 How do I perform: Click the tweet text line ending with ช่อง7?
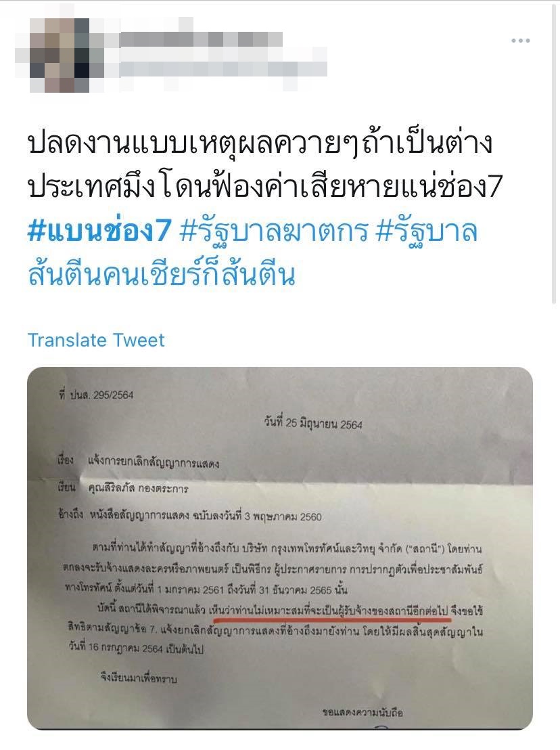tap(265, 187)
